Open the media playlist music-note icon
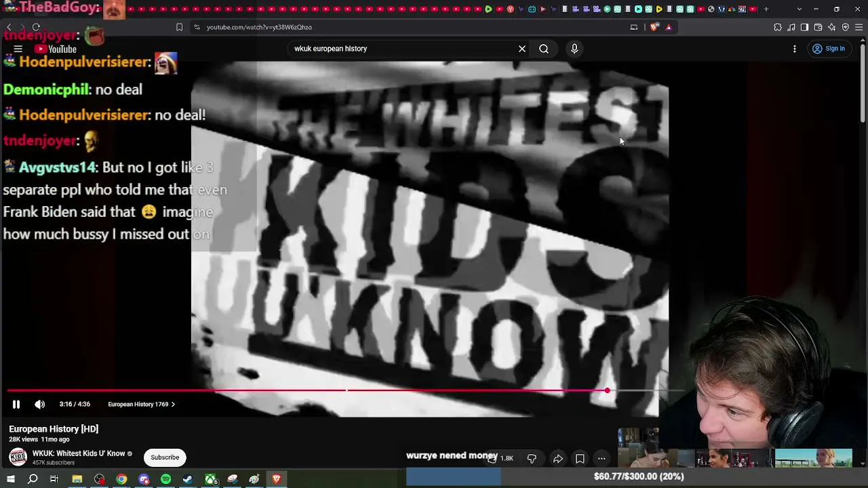 click(x=791, y=27)
